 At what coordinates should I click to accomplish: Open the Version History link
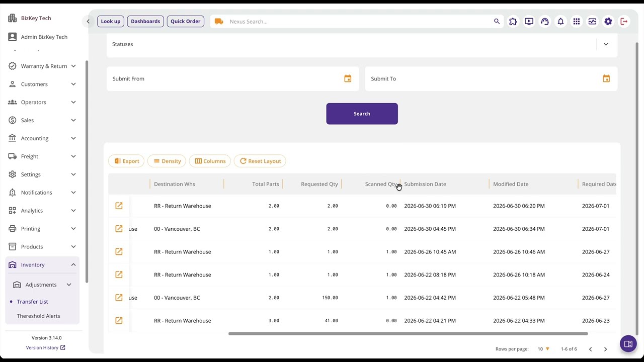pyautogui.click(x=45, y=347)
